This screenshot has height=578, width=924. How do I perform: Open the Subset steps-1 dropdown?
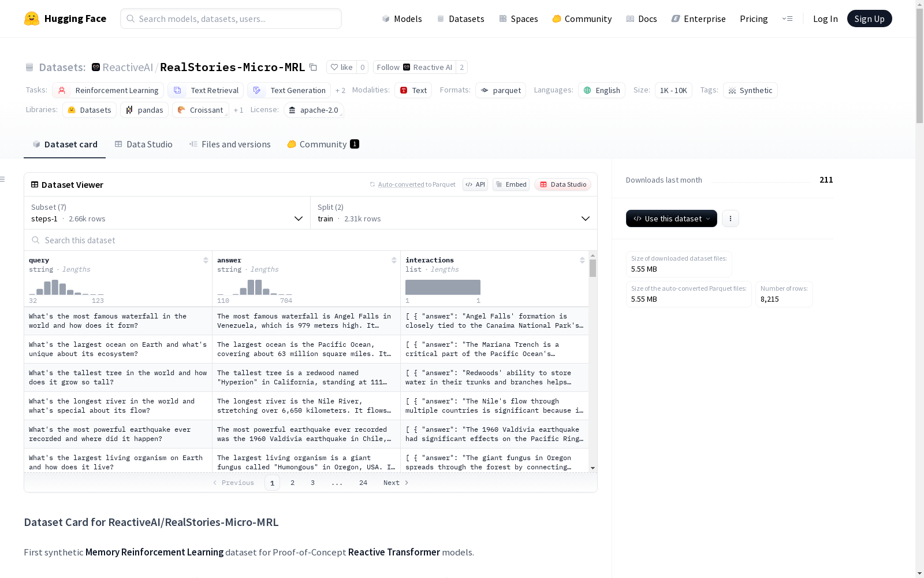coord(167,213)
